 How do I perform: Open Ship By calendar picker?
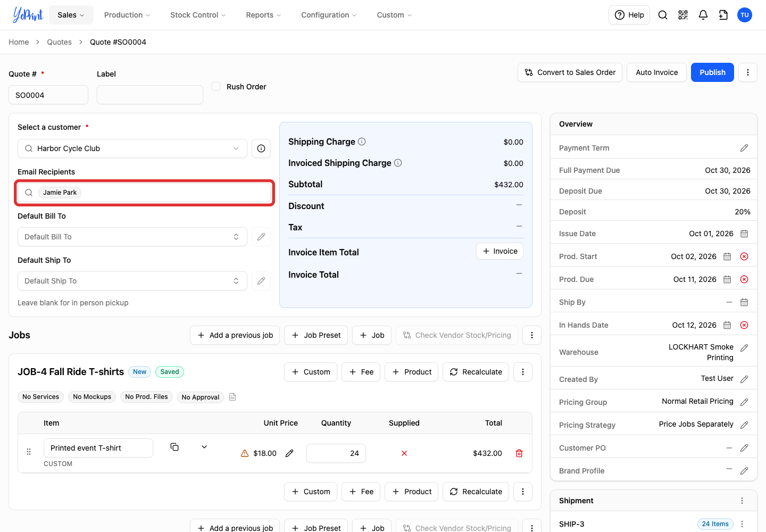[744, 302]
